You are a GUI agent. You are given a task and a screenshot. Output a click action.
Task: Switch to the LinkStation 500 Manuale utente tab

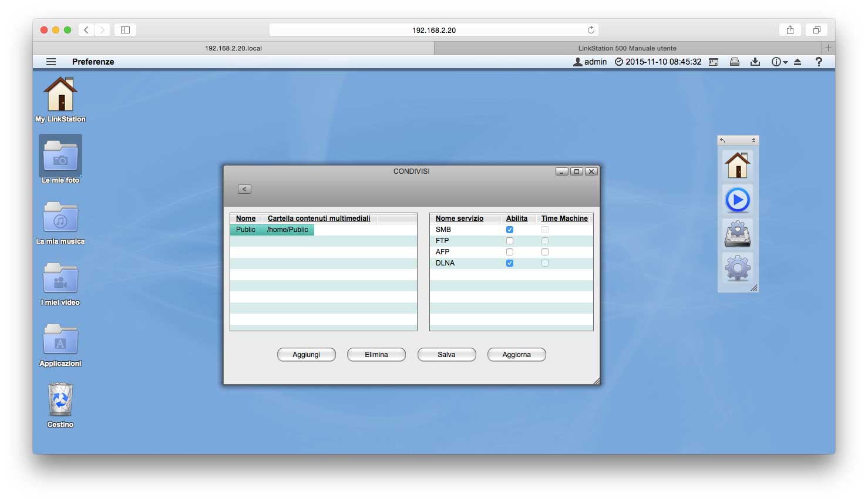coord(627,48)
